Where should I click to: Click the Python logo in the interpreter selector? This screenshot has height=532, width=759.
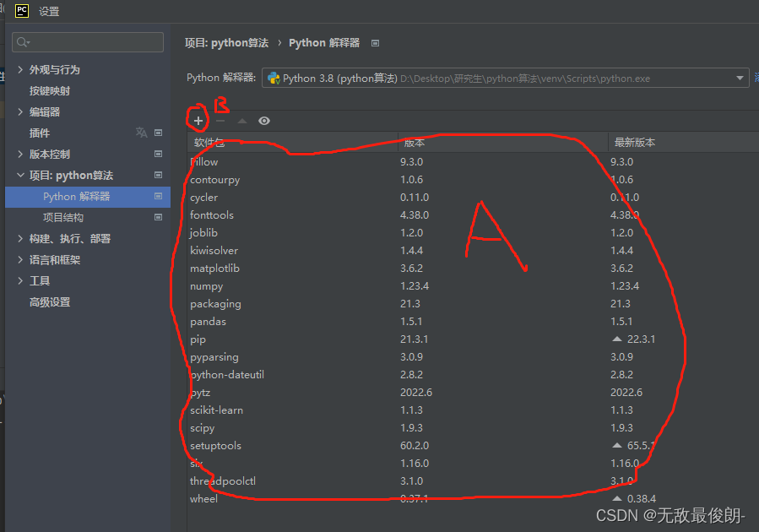[x=274, y=78]
